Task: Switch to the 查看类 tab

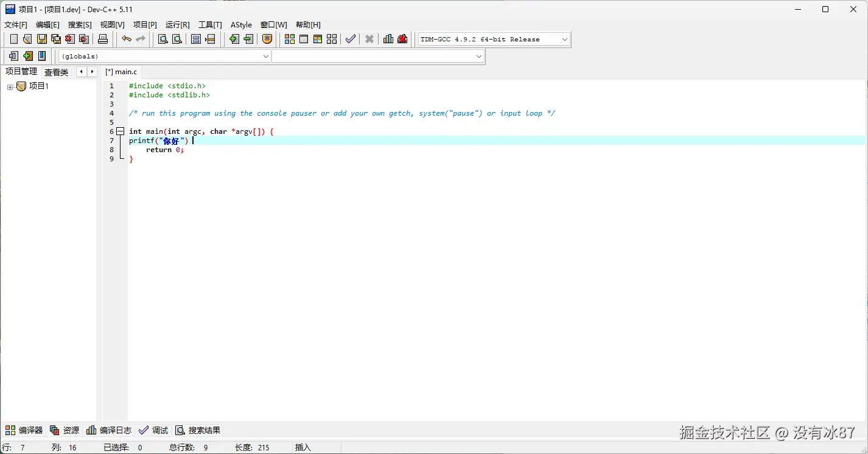Action: 57,72
